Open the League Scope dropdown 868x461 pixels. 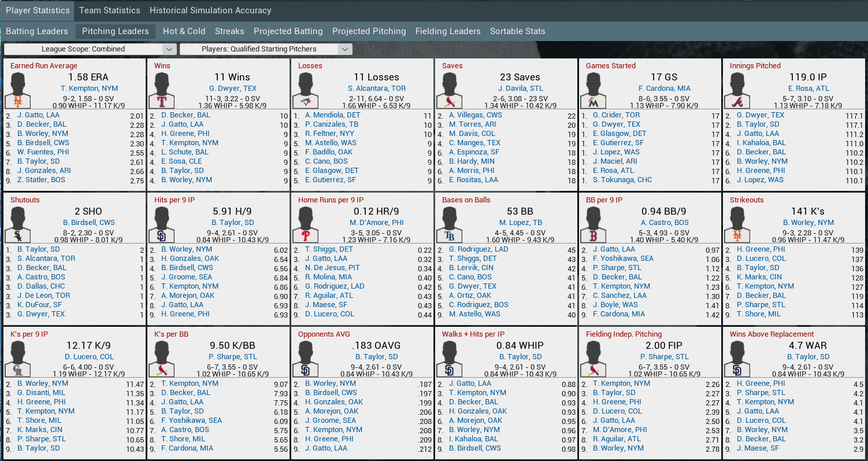[90, 49]
